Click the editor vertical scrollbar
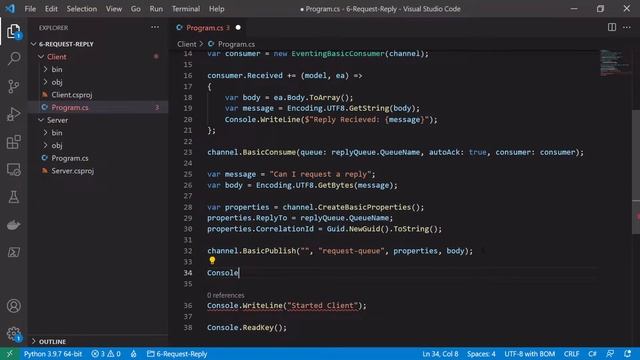This screenshot has width=640, height=360. (636, 171)
